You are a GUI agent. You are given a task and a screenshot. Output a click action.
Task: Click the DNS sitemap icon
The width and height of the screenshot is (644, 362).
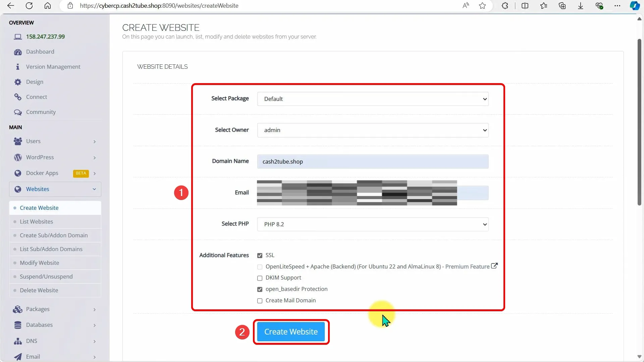pos(18,341)
